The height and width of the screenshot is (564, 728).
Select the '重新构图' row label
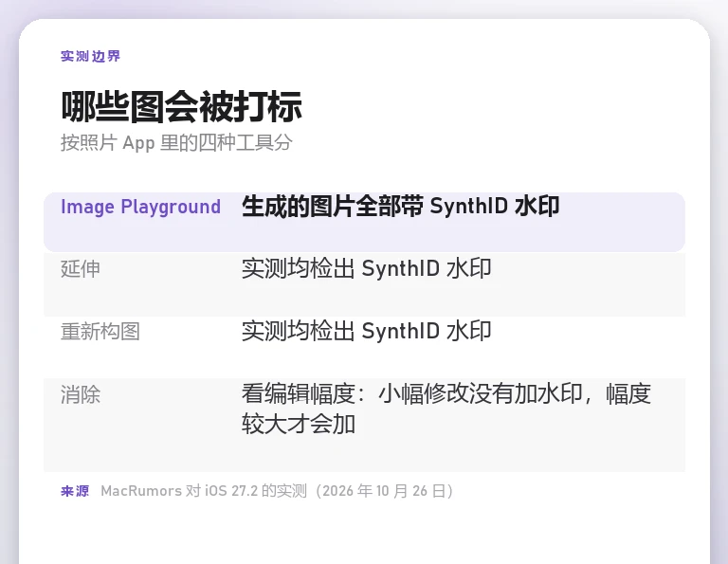(x=100, y=332)
